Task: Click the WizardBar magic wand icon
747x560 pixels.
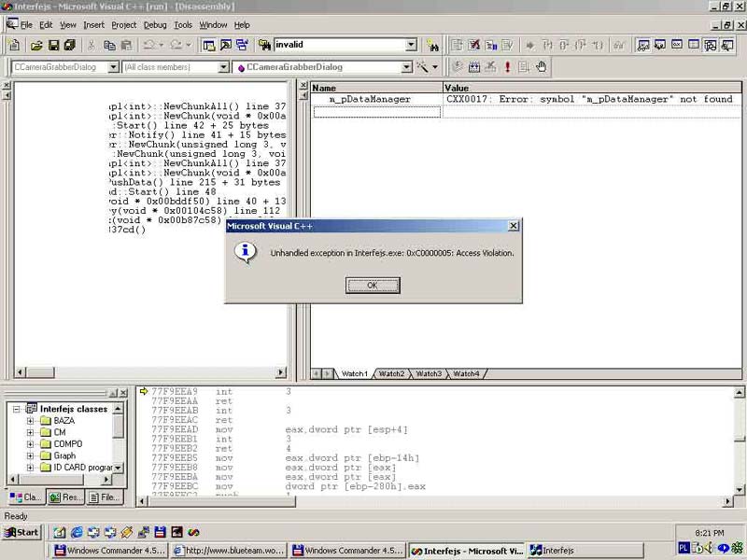Action: coord(422,67)
